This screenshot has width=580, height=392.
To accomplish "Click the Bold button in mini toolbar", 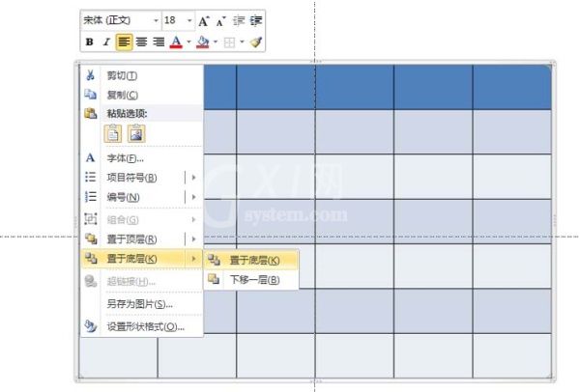I will point(89,42).
